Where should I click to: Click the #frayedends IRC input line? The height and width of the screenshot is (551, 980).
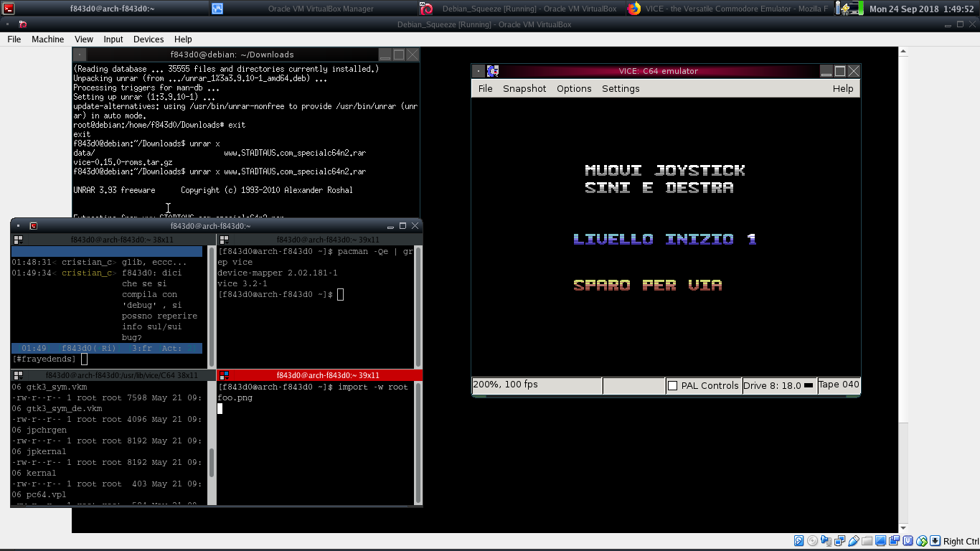[x=107, y=359]
